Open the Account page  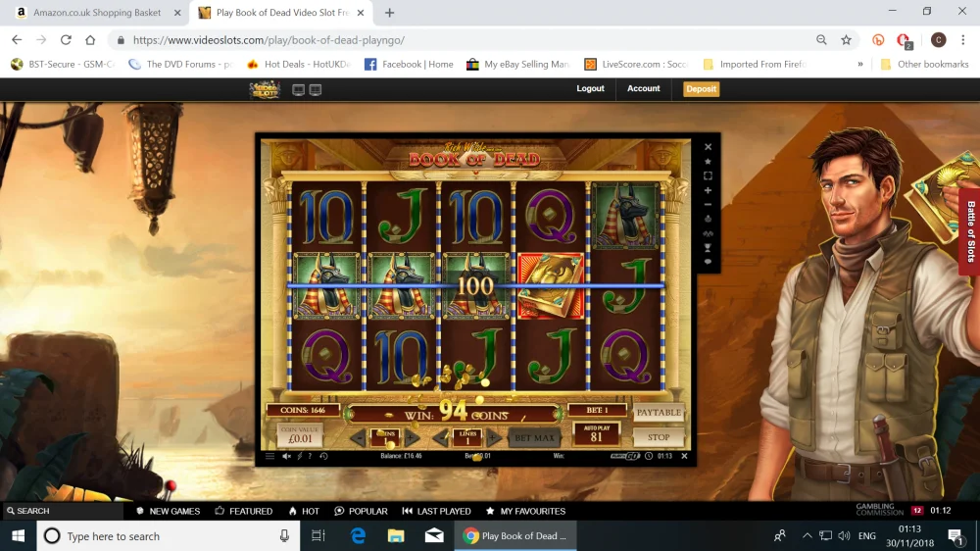643,89
